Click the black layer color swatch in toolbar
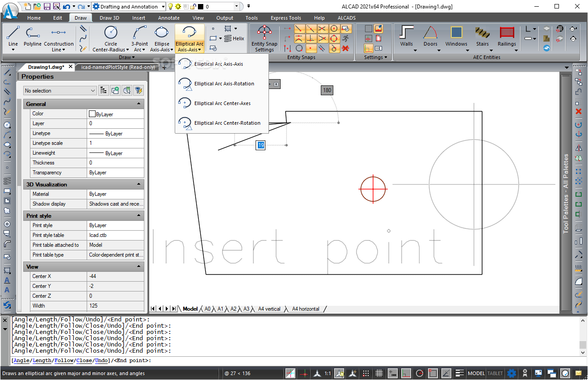 point(200,7)
